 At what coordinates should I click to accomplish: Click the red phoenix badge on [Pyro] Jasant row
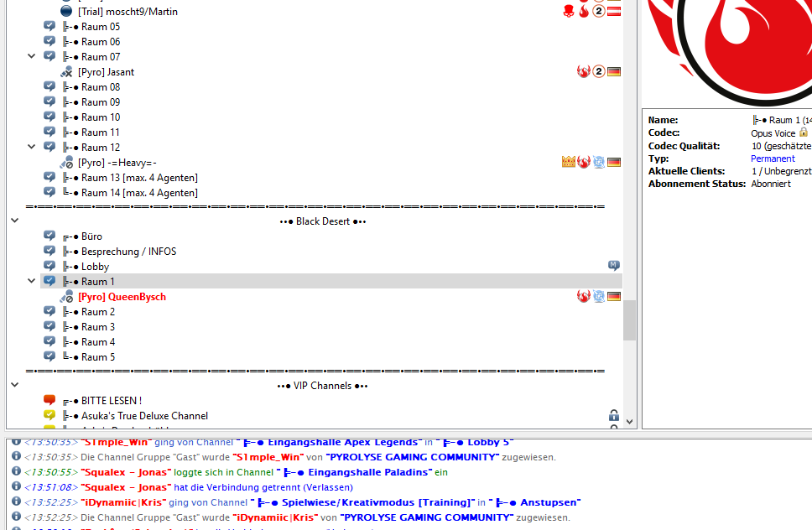[x=584, y=71]
